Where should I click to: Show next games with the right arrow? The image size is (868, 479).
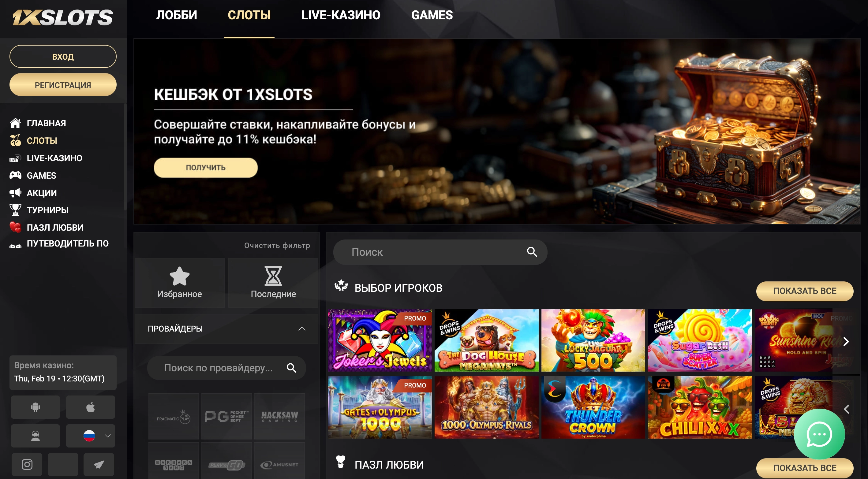(x=846, y=342)
